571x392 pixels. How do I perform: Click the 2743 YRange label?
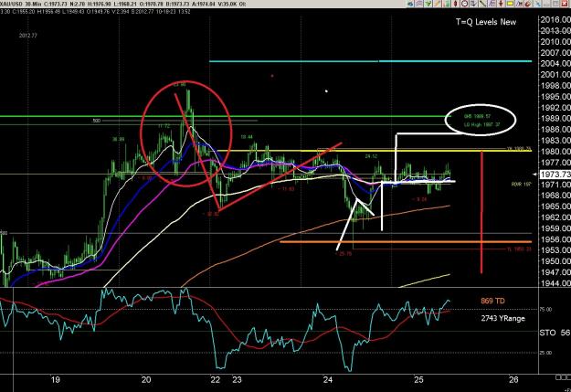click(x=502, y=318)
